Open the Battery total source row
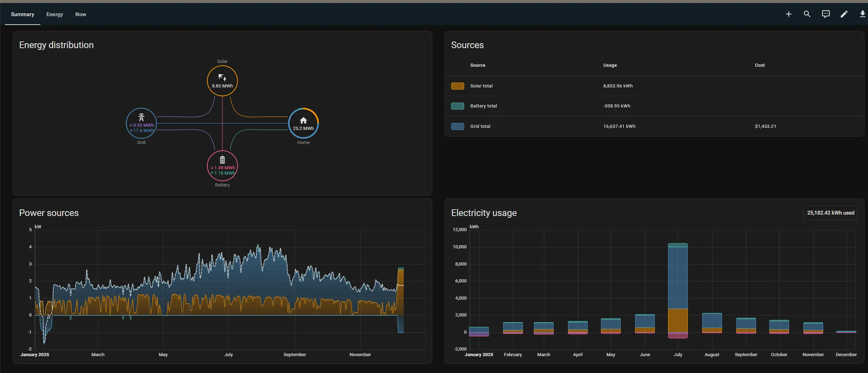 point(483,106)
